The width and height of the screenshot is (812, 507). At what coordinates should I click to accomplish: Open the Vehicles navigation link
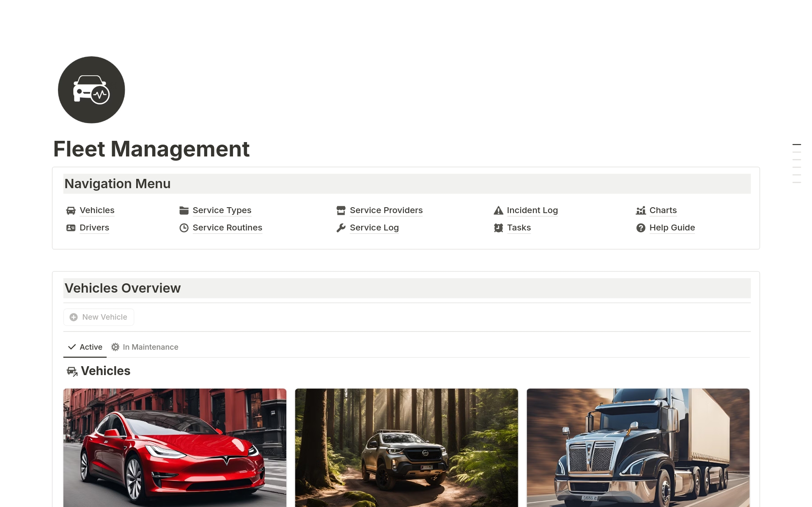click(x=97, y=210)
